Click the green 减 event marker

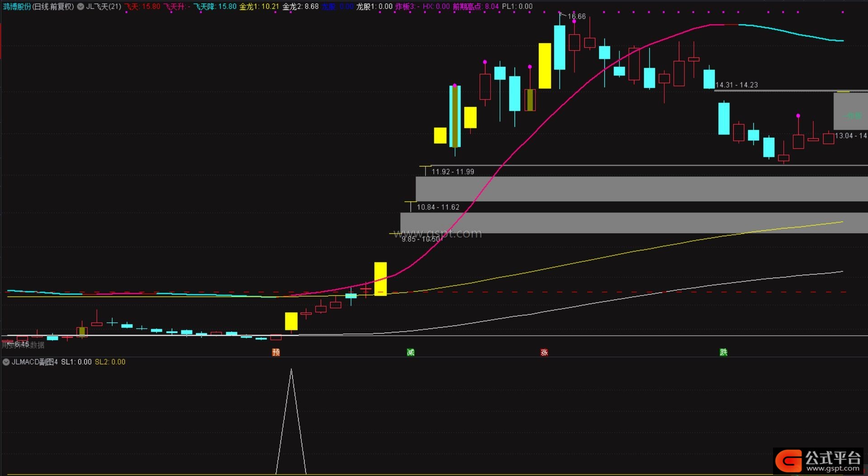(x=410, y=352)
